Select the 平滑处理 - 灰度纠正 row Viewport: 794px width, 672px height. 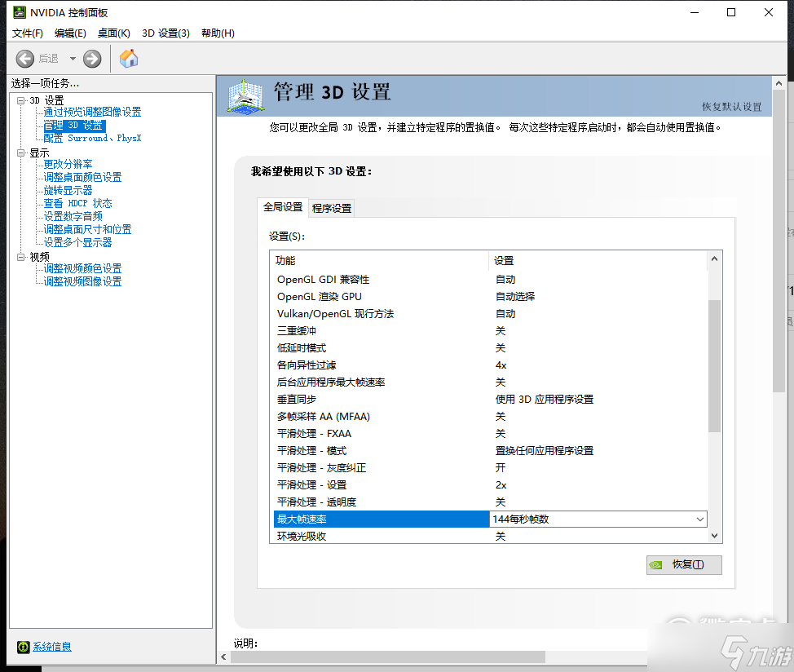click(488, 468)
